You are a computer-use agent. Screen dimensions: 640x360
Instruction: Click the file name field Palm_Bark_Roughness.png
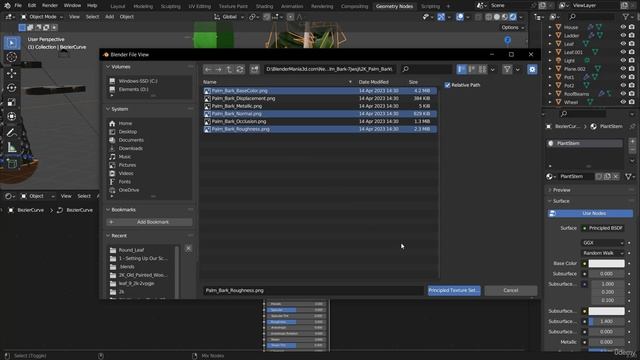tap(313, 290)
